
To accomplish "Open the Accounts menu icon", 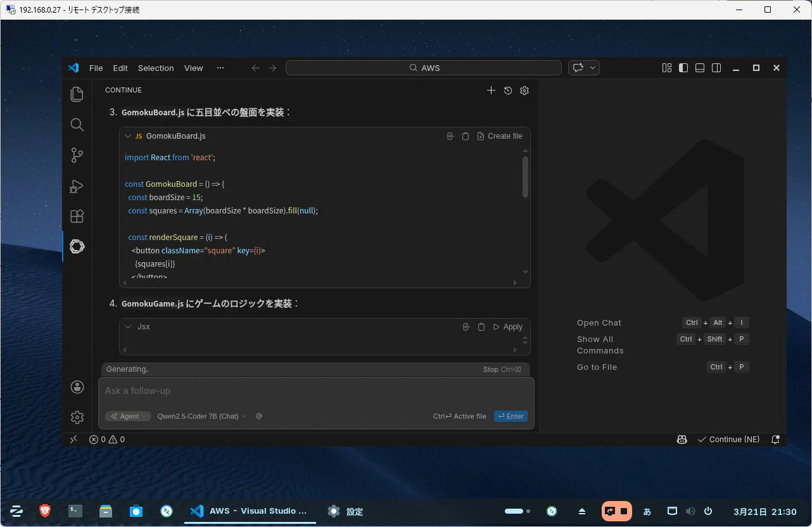I will click(77, 387).
